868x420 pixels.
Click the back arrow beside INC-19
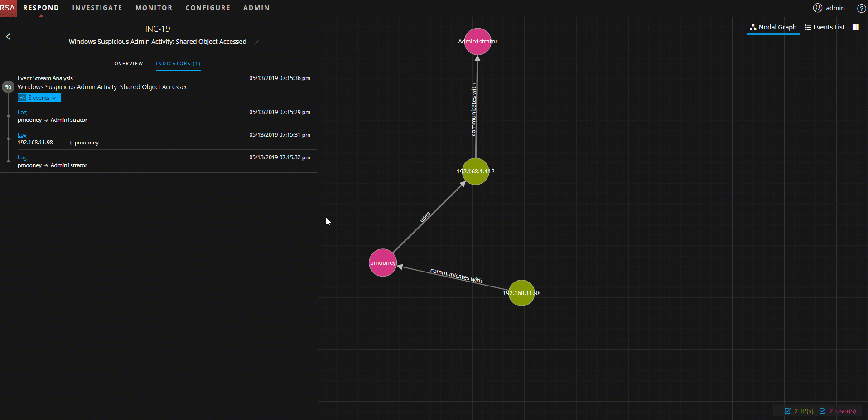tap(8, 37)
